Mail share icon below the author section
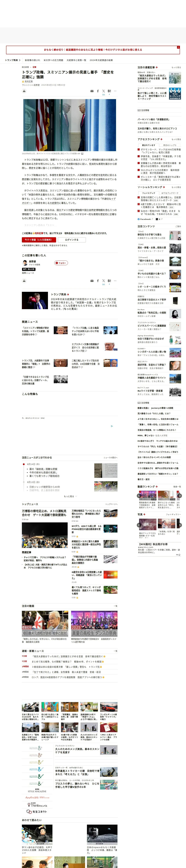 tap(92, 281)
